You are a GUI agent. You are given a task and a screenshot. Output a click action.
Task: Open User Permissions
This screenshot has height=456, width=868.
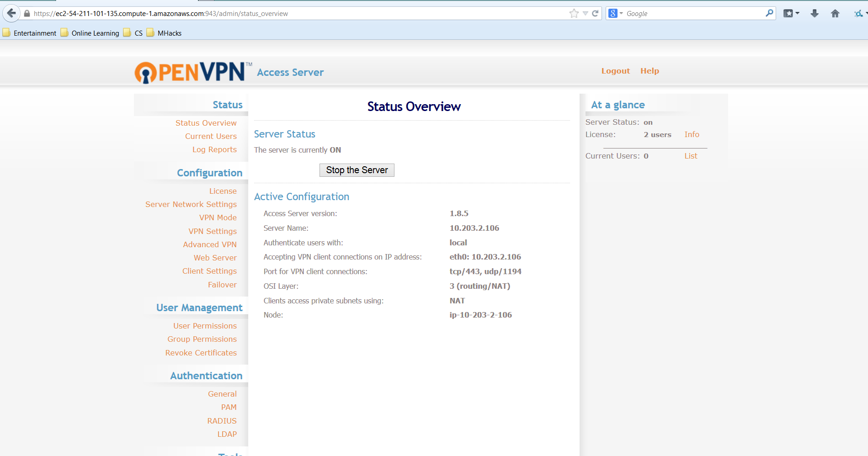coord(205,326)
